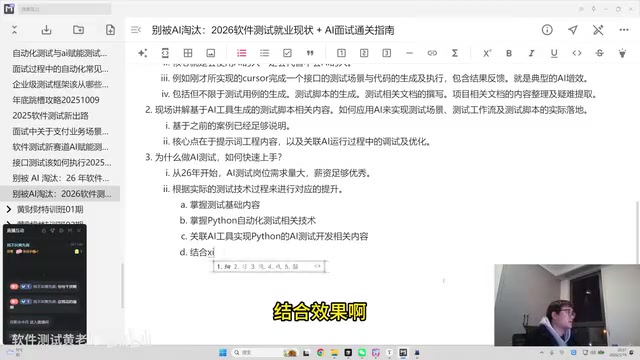Viewport: 640px width, 360px height.
Task: Click the document vertical scrollbar
Action: (x=638, y=233)
